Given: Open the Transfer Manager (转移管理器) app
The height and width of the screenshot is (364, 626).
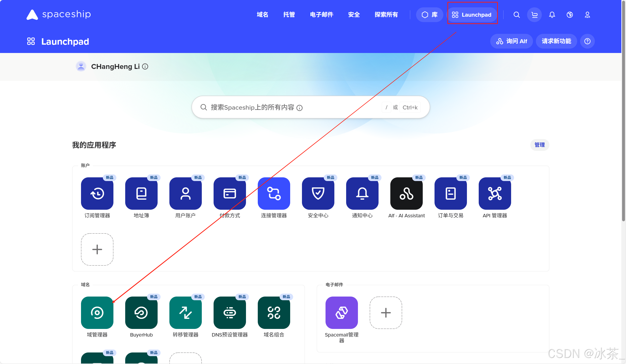Looking at the screenshot, I should click(185, 312).
